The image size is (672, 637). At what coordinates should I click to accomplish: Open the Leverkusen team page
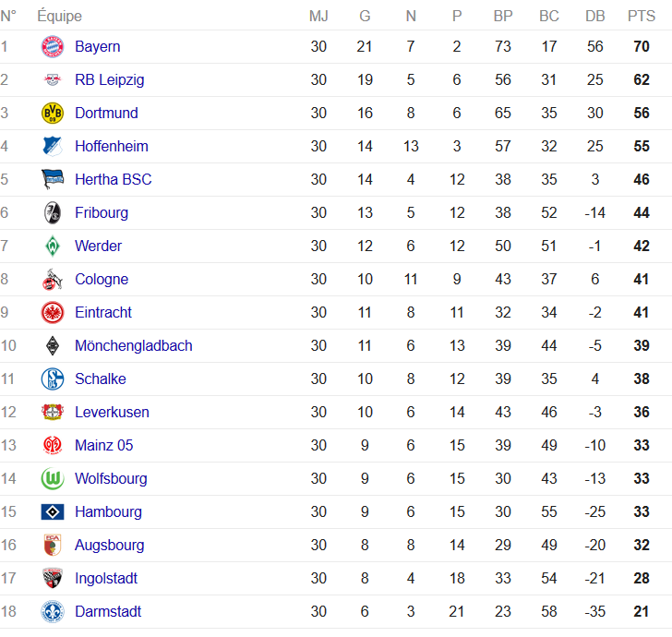[x=112, y=412]
